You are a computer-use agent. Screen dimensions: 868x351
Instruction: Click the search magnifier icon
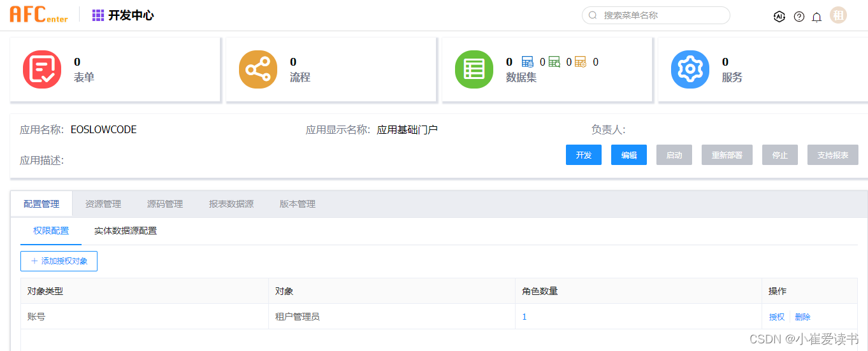[593, 15]
